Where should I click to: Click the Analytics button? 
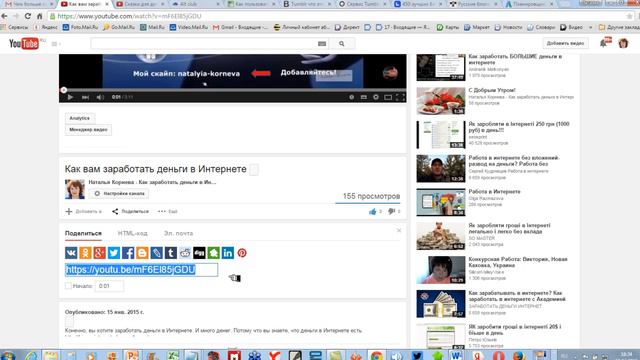coord(80,118)
